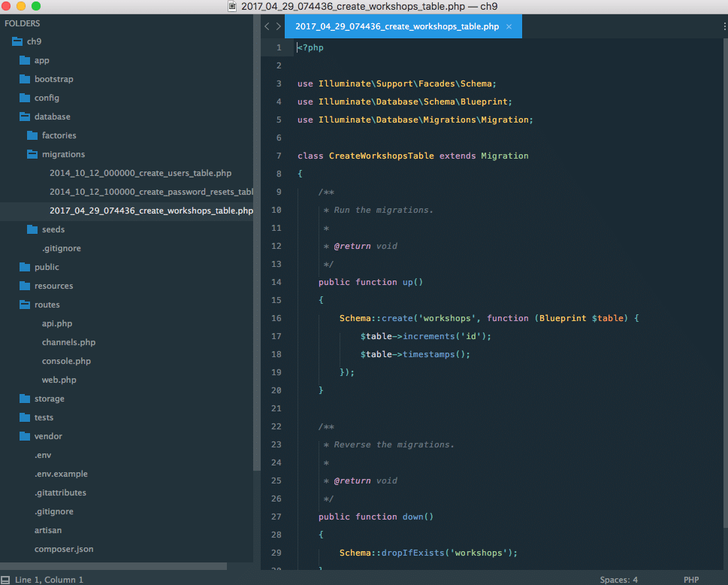
Task: Open the .gitattributes file
Action: [60, 493]
